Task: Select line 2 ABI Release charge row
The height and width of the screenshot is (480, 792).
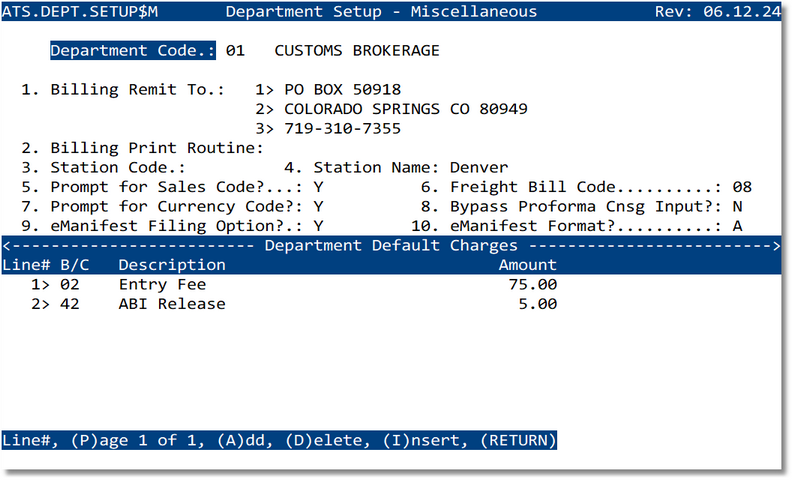Action: 172,304
